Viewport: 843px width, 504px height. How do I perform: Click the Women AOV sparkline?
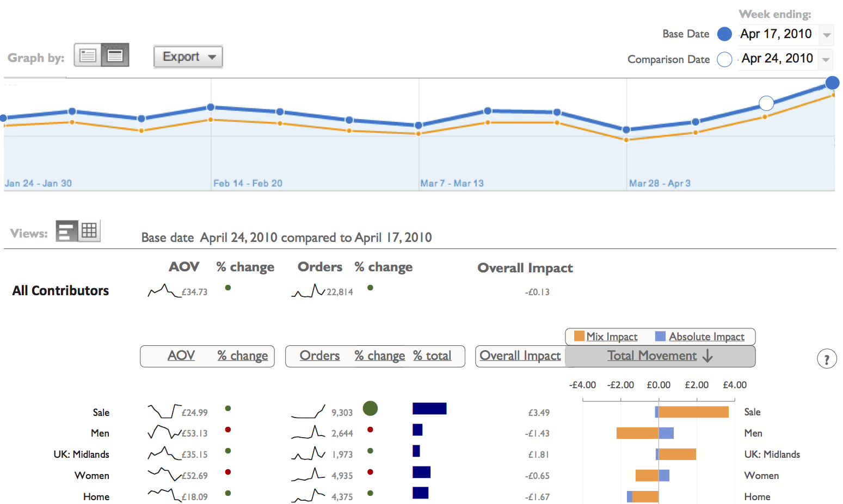click(164, 474)
